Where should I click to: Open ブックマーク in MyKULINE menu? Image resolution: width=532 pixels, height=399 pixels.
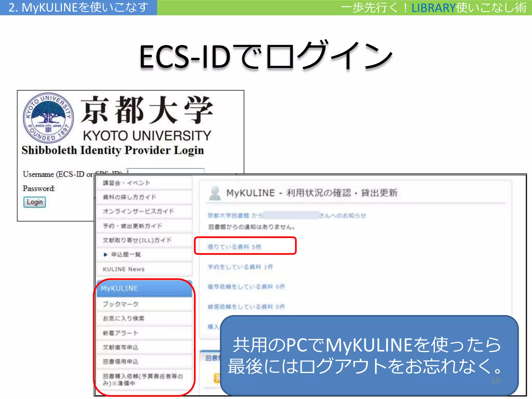(x=144, y=304)
